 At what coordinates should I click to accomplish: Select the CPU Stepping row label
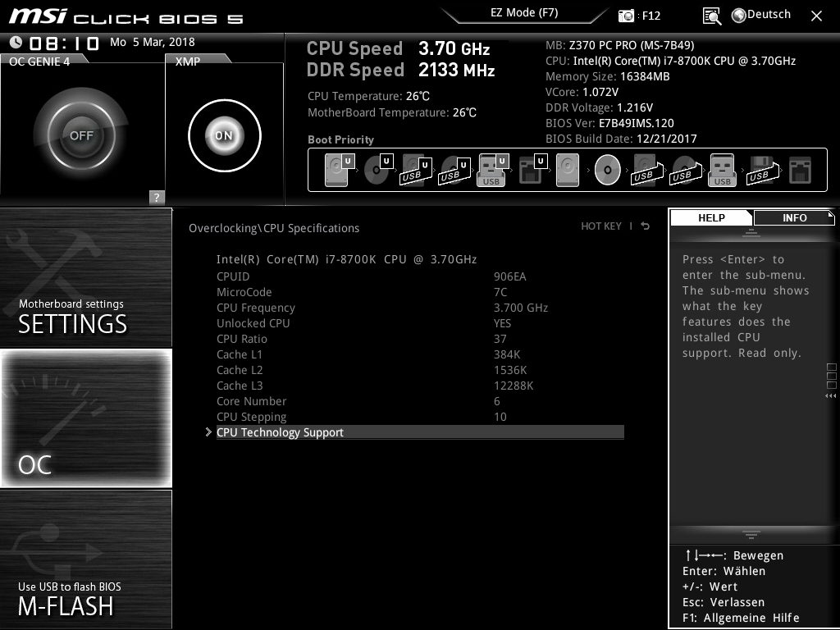(x=251, y=416)
